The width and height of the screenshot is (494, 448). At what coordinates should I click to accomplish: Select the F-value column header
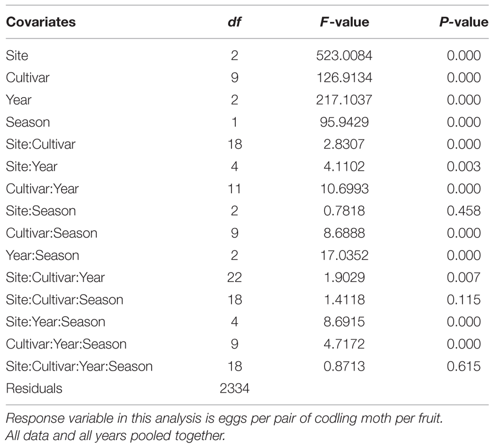(x=344, y=22)
